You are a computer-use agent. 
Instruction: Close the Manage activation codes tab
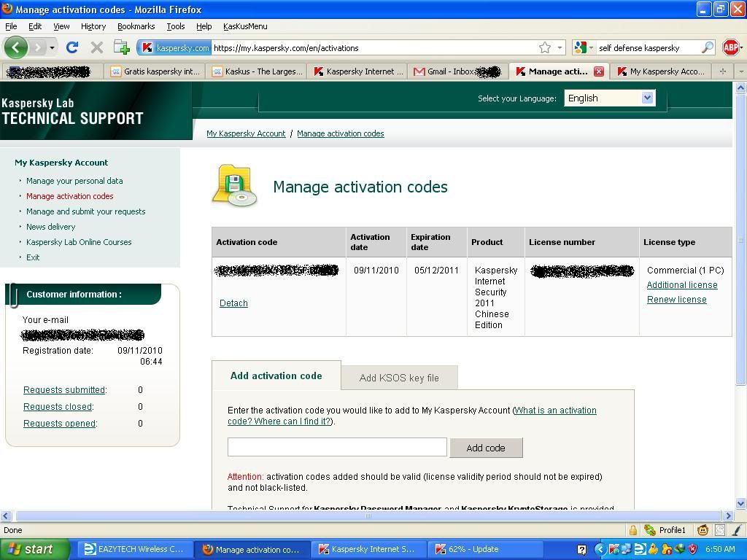599,71
